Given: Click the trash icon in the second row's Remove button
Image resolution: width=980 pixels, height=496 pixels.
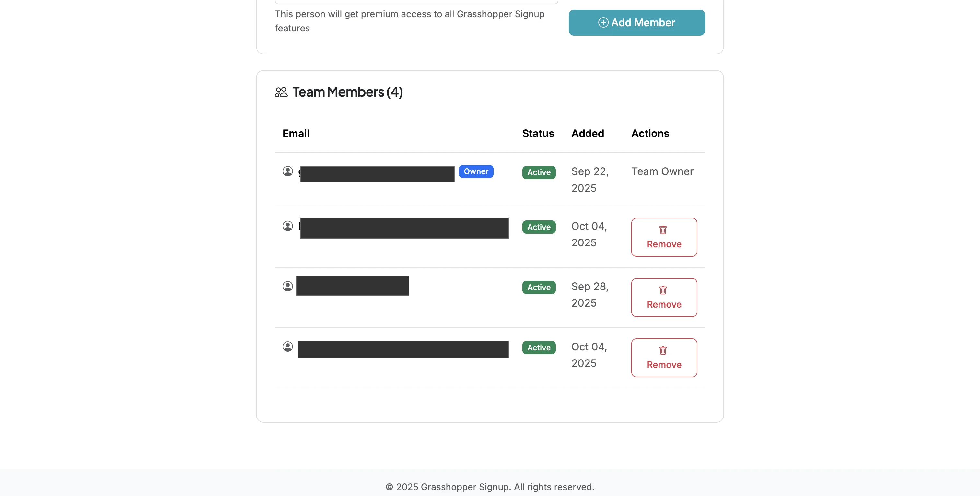Looking at the screenshot, I should click(662, 230).
